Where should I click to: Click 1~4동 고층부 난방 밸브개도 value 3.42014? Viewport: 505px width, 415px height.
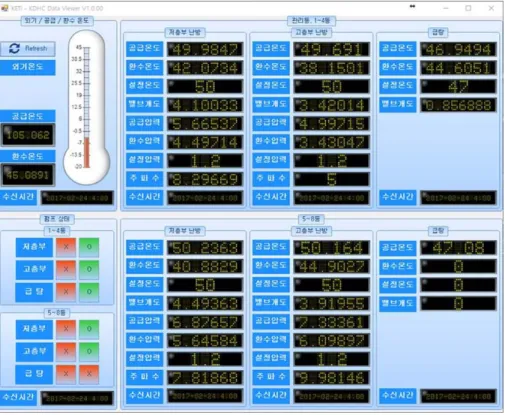coord(332,105)
